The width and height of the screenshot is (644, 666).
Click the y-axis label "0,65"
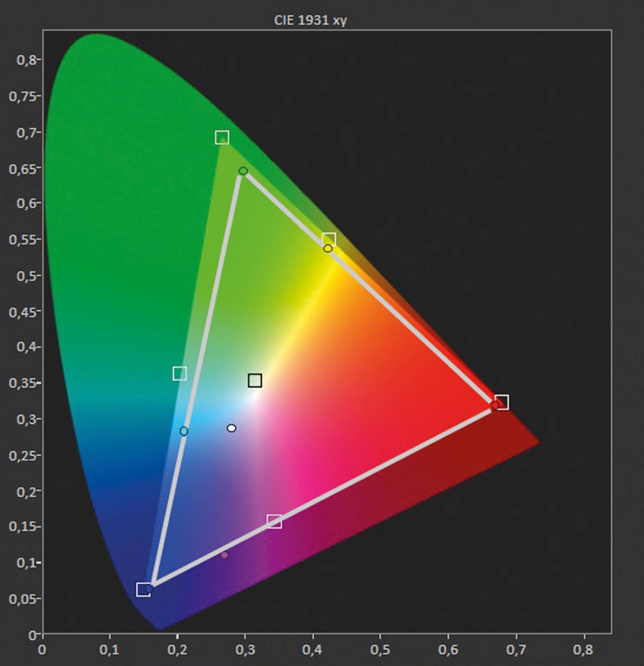tap(22, 169)
